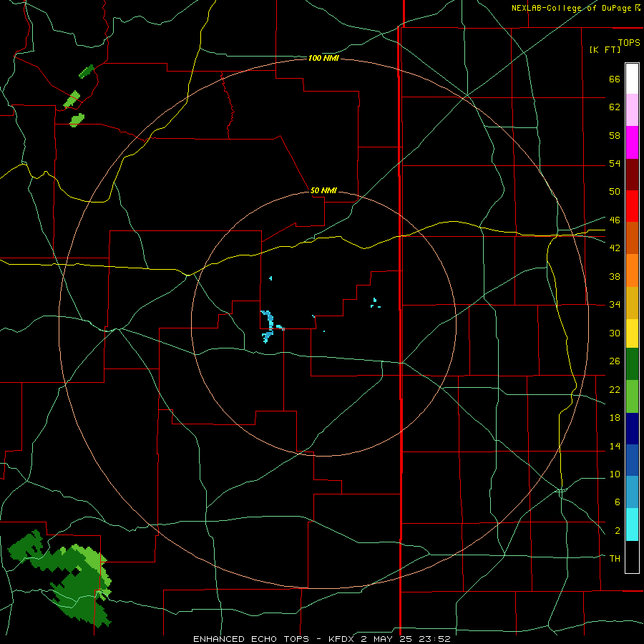This screenshot has width=644, height=644.
Task: Select the light pink legend color band
Action: pyautogui.click(x=632, y=110)
